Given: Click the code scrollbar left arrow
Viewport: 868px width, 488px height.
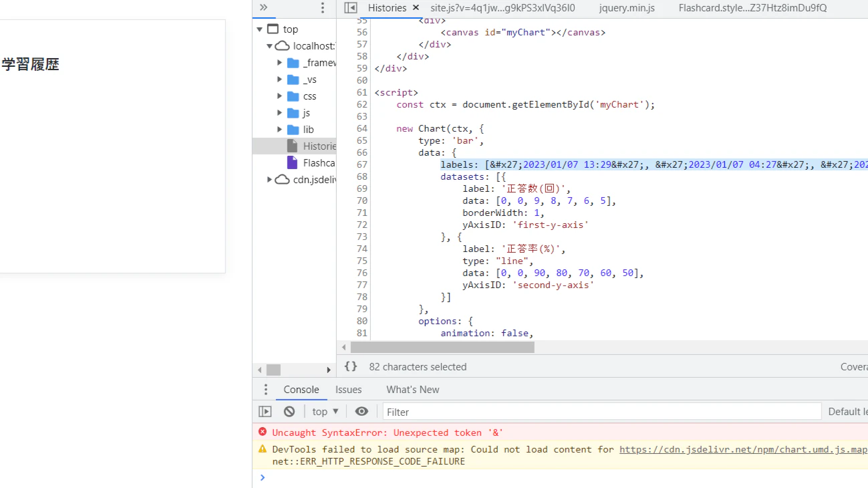Looking at the screenshot, I should click(x=344, y=348).
